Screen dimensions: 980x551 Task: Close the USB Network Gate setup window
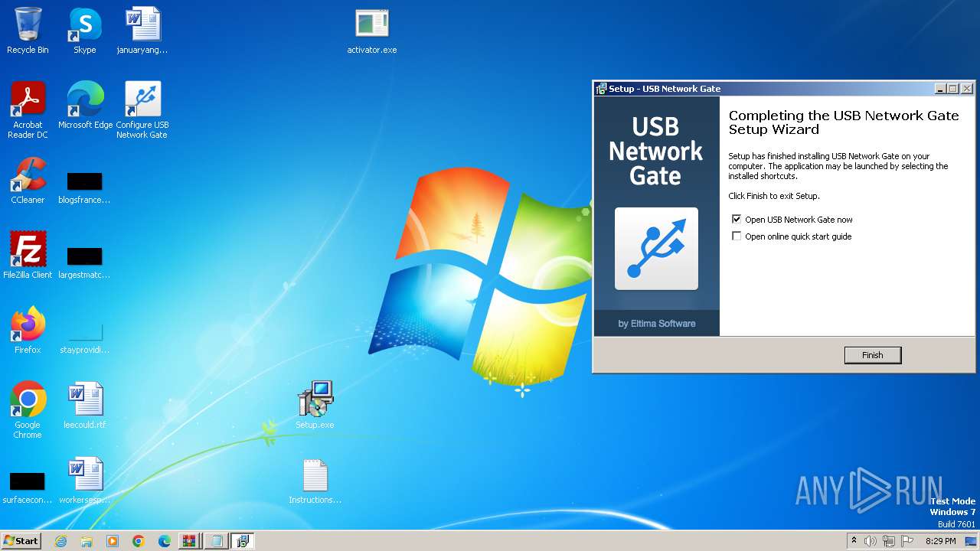pos(967,89)
